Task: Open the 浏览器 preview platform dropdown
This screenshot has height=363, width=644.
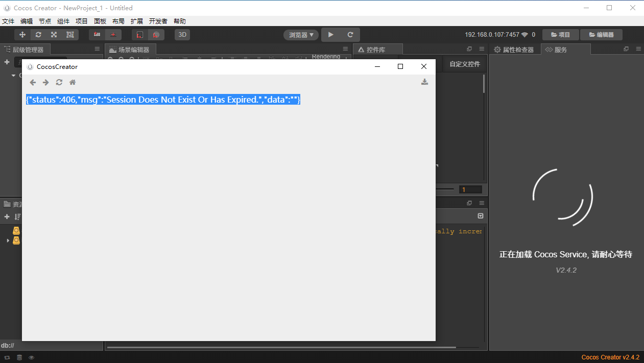Action: (301, 35)
